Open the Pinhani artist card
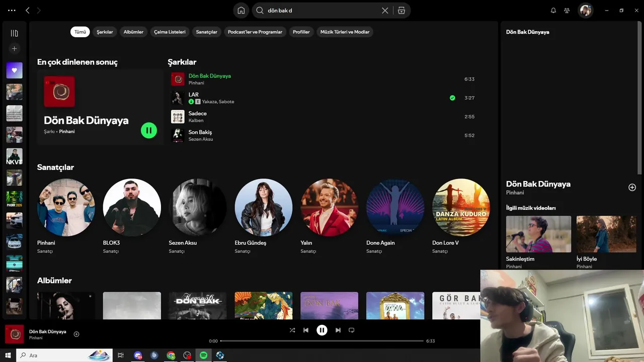This screenshot has height=362, width=644. coord(66,216)
